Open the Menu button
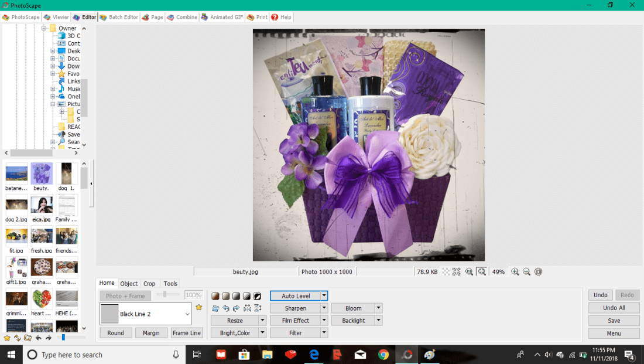This screenshot has height=364, width=644. (x=614, y=334)
